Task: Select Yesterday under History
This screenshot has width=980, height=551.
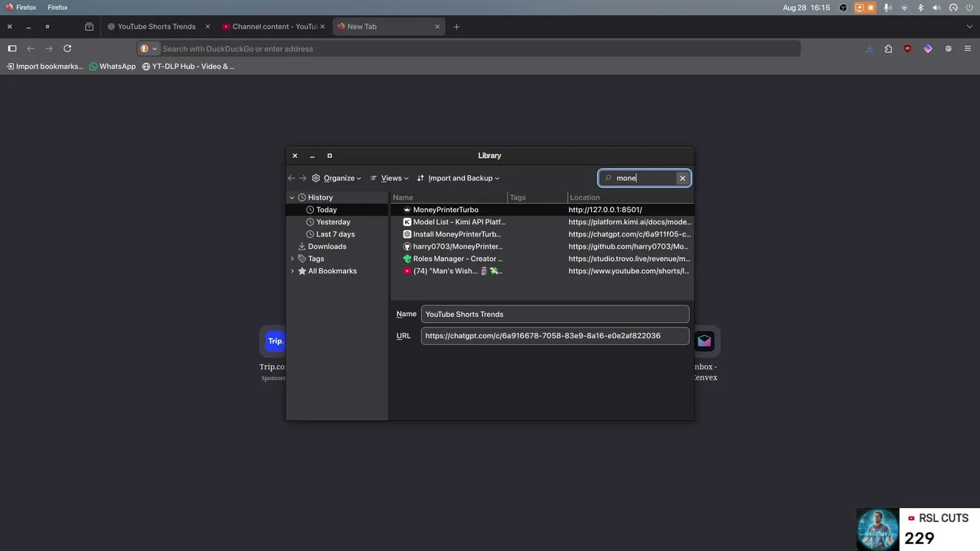Action: tap(337, 222)
